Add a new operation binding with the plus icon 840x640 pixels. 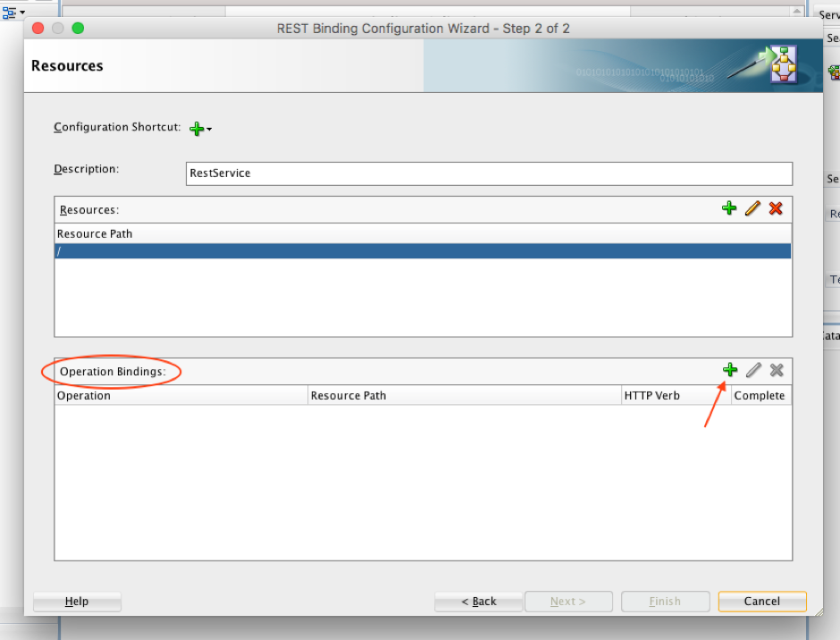(x=730, y=370)
